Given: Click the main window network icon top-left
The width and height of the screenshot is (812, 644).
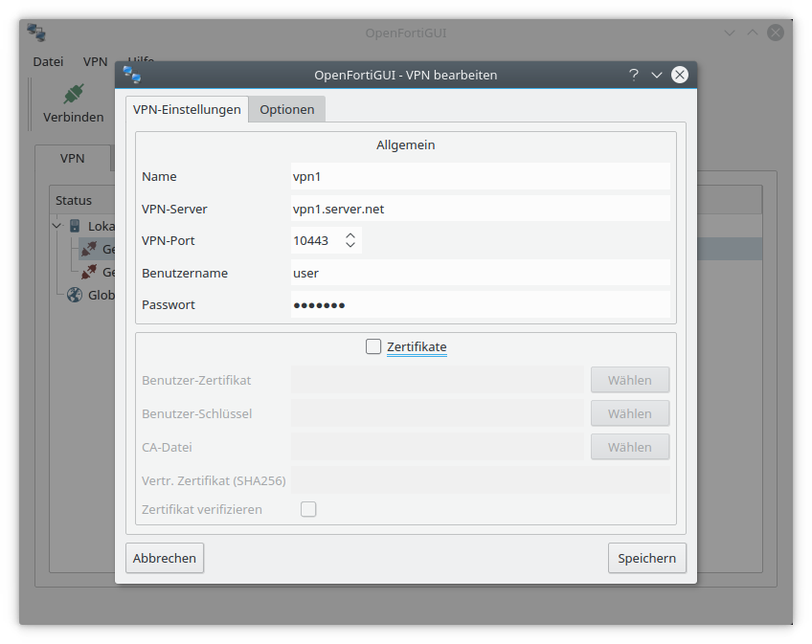Looking at the screenshot, I should pos(36,33).
